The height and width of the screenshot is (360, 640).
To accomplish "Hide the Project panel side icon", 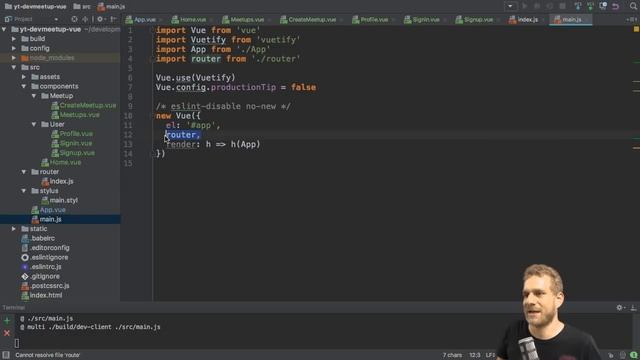I will [x=113, y=19].
